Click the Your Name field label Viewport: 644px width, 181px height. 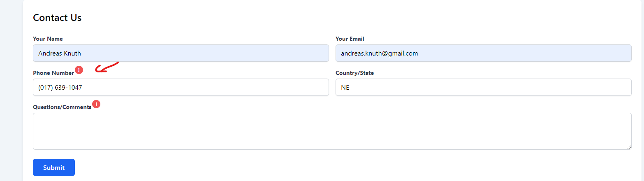[x=48, y=39]
